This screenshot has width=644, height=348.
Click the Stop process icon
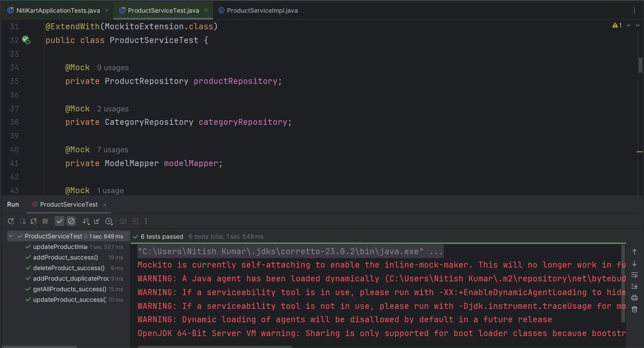tap(46, 221)
